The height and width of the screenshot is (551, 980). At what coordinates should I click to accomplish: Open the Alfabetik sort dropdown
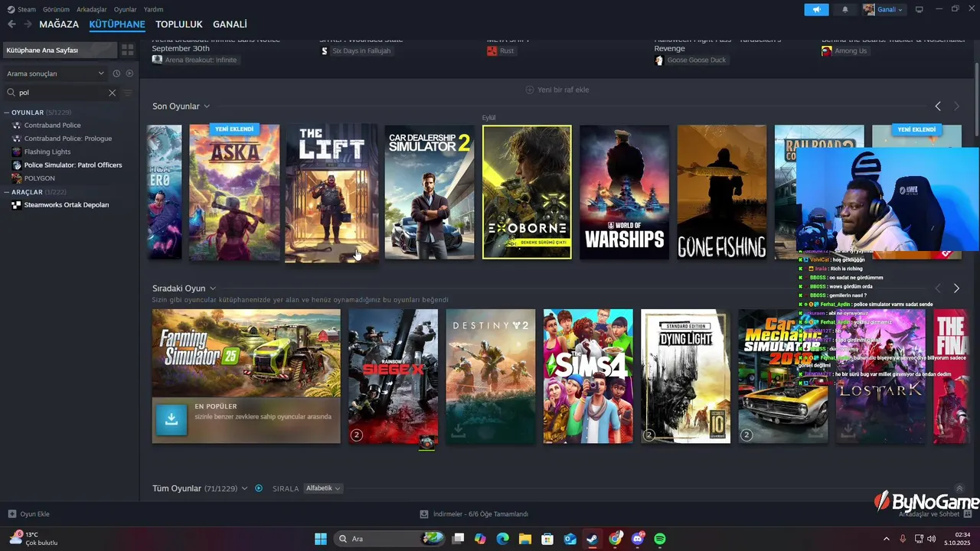tap(323, 488)
